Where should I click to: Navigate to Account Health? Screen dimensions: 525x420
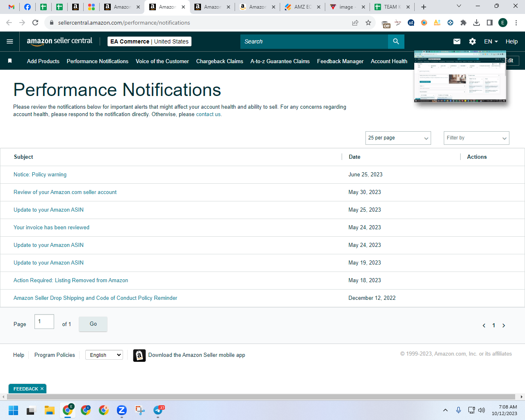pyautogui.click(x=389, y=61)
